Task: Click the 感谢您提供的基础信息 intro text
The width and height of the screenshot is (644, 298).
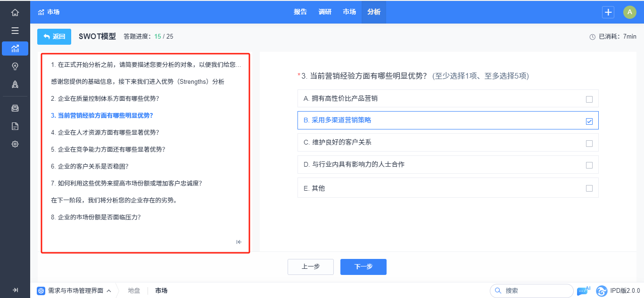Action: point(137,81)
